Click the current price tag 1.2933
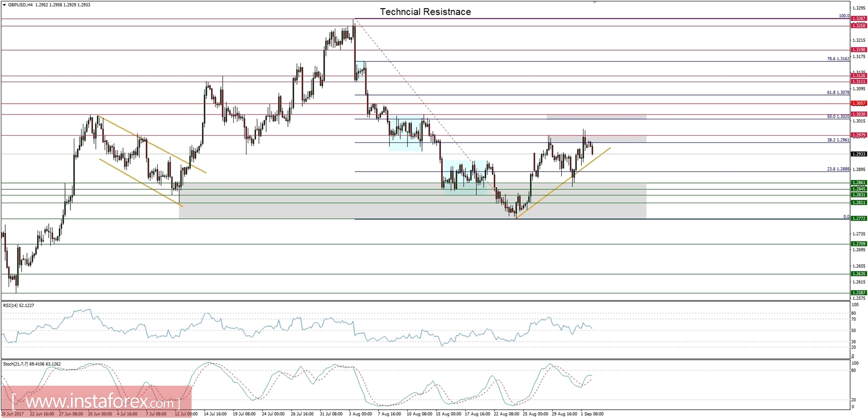This screenshot has width=868, height=419. 859,154
